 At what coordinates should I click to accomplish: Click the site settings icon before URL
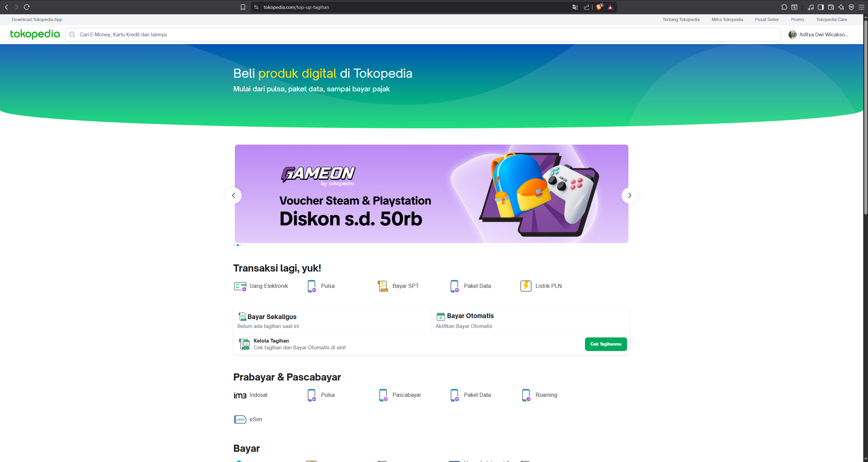[256, 7]
